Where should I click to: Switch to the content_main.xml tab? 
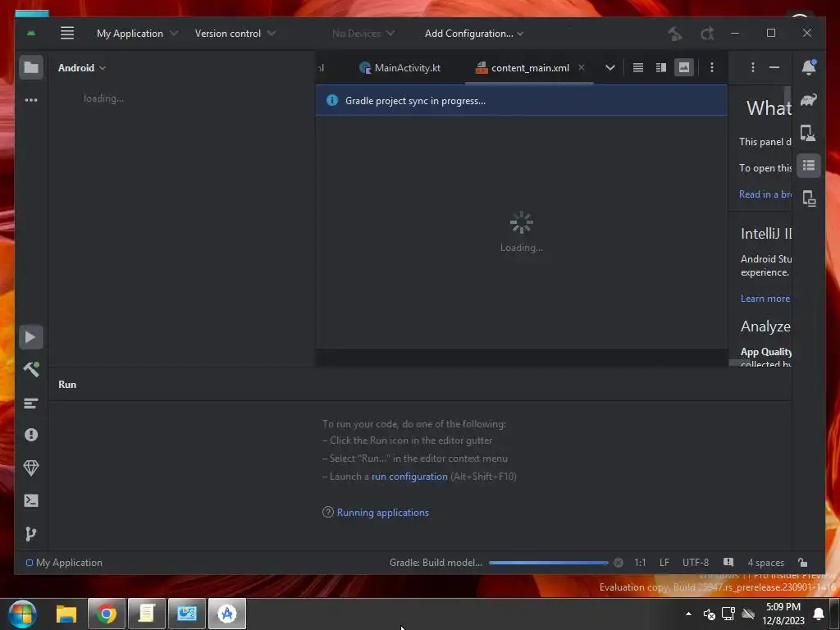coord(529,68)
